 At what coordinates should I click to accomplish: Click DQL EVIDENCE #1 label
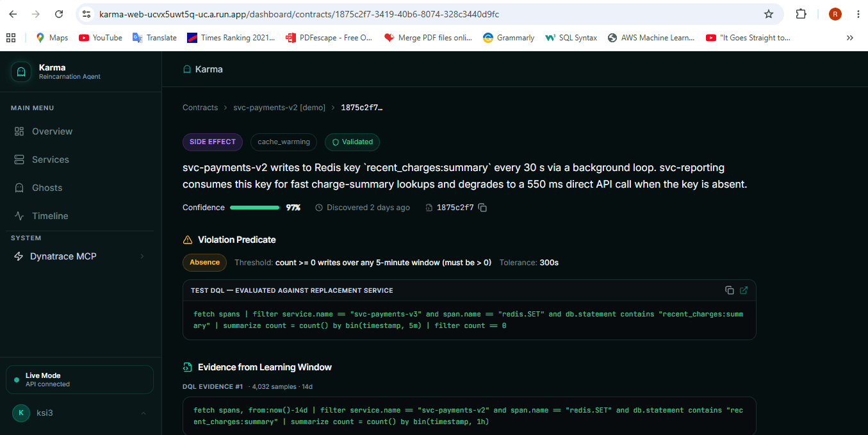pos(213,387)
